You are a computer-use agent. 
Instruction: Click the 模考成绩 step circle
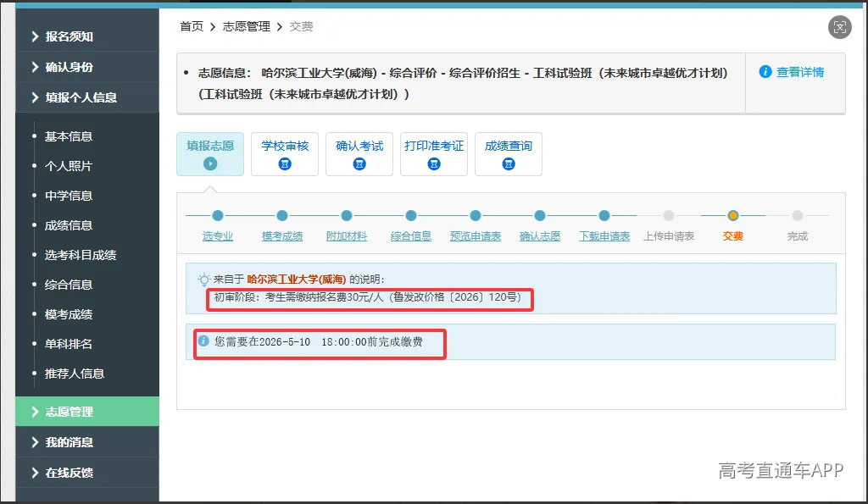coord(282,216)
